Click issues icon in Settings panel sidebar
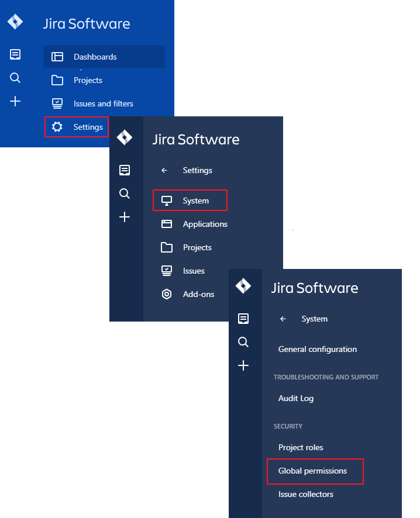 point(125,170)
